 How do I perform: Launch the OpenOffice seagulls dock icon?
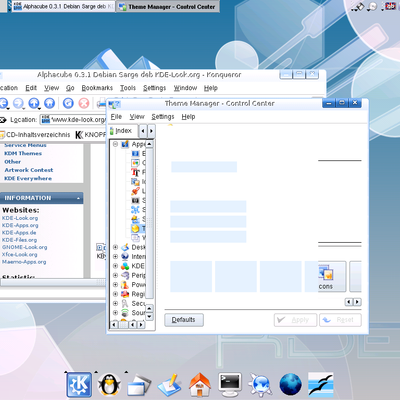[321, 385]
